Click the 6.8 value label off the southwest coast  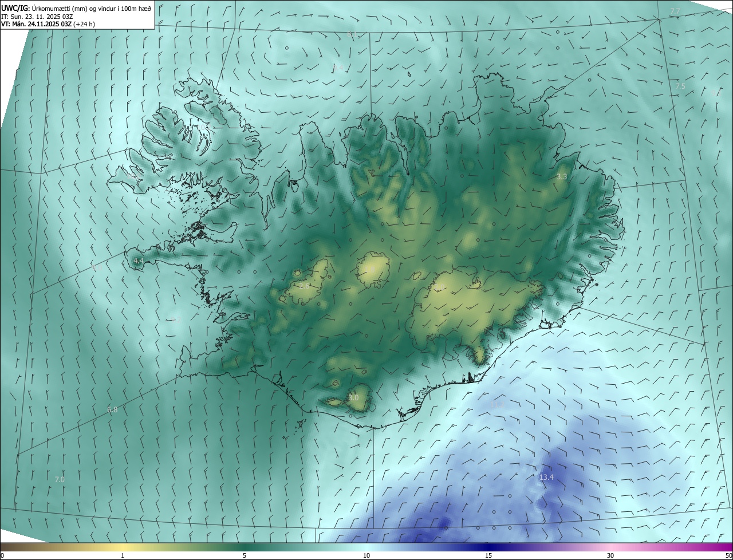point(112,409)
